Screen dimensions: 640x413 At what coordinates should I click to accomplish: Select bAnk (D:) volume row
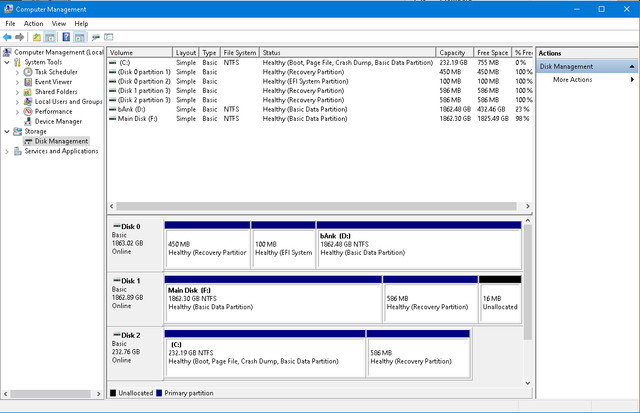pyautogui.click(x=320, y=109)
